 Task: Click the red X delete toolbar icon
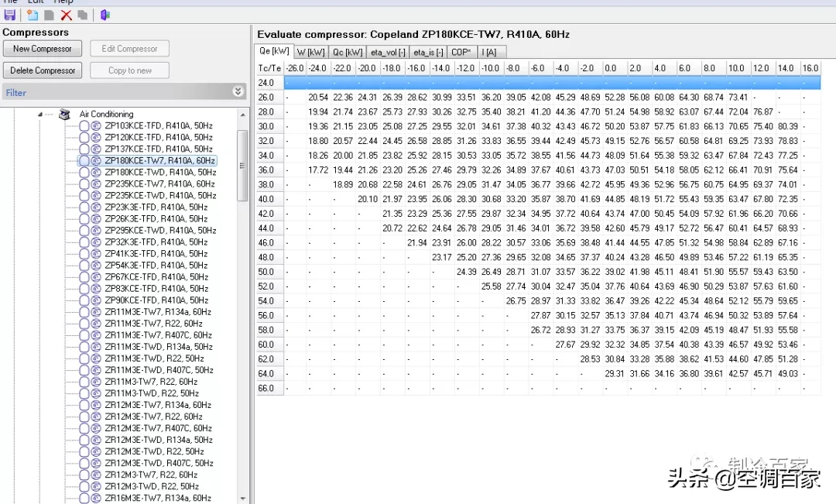click(x=66, y=15)
